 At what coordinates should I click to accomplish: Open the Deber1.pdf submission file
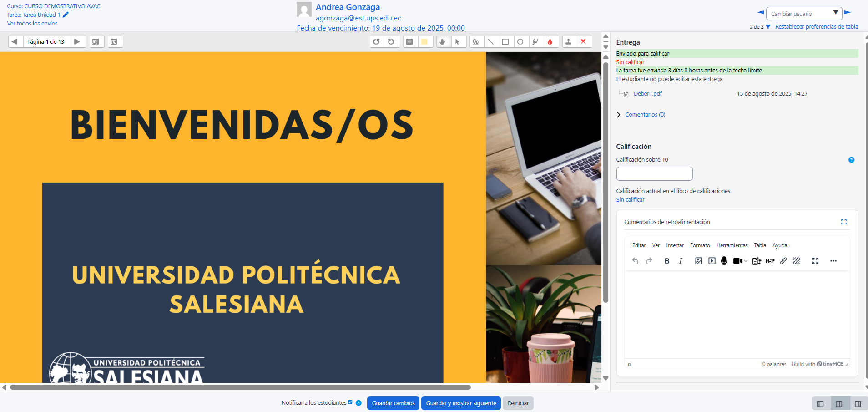[x=647, y=94]
